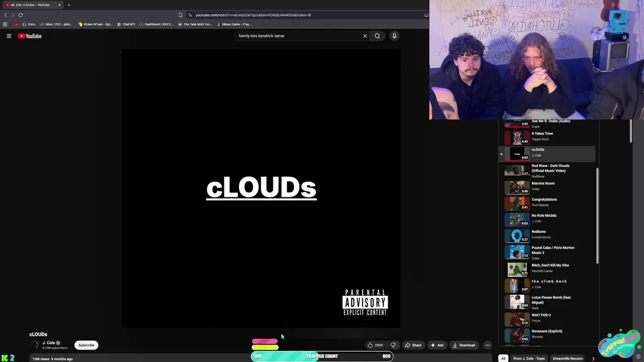Clear the YouTube search box text
Viewport: 644px width, 362px height.
pos(365,36)
